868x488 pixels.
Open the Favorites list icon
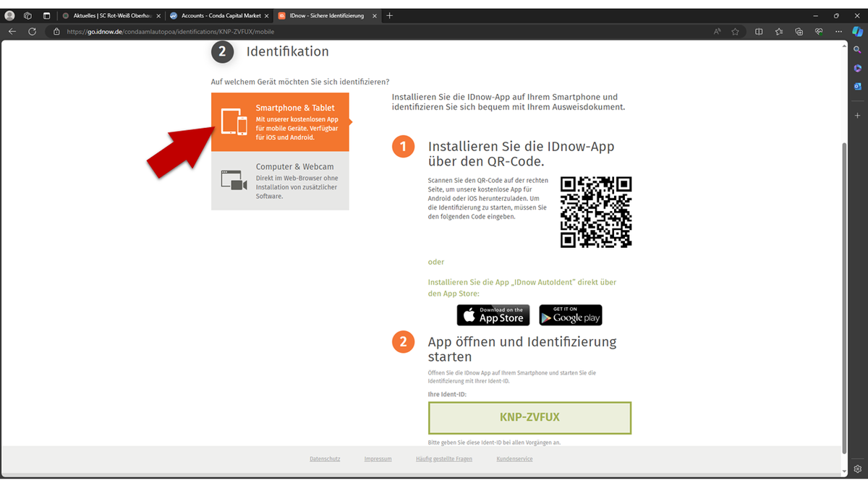click(x=779, y=32)
